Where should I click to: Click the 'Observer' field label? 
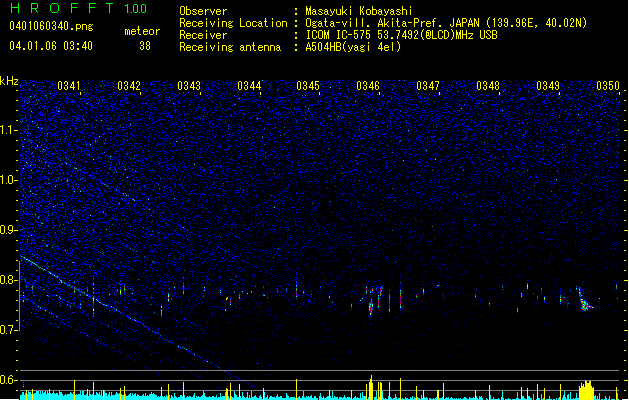(203, 11)
